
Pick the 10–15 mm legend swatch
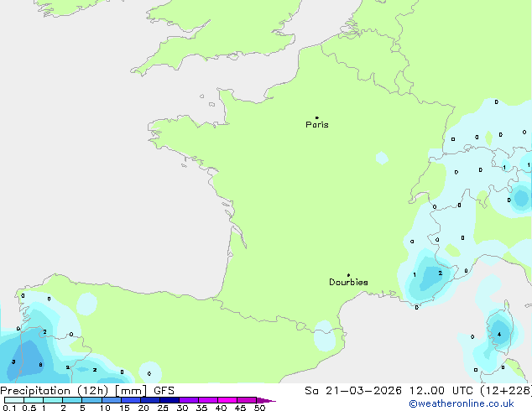(x=111, y=400)
